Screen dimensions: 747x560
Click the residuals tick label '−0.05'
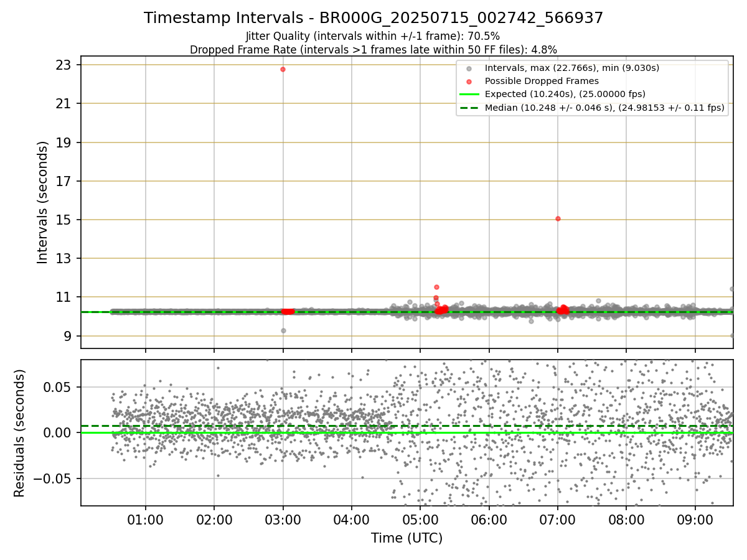(53, 478)
